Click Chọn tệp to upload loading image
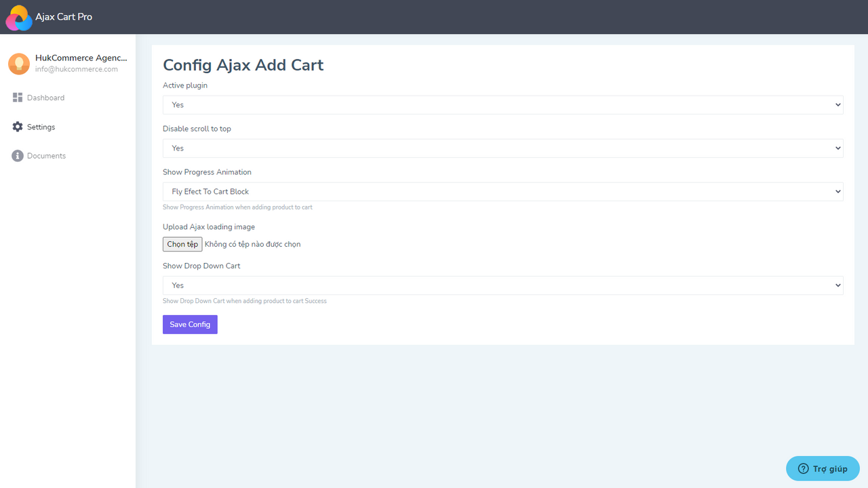This screenshot has height=488, width=868. pyautogui.click(x=182, y=244)
